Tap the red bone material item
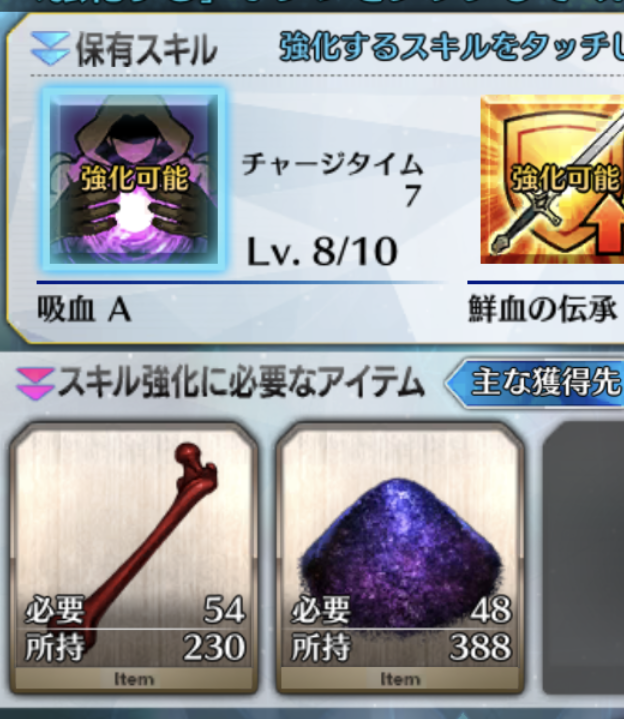The image size is (624, 719). pyautogui.click(x=133, y=558)
